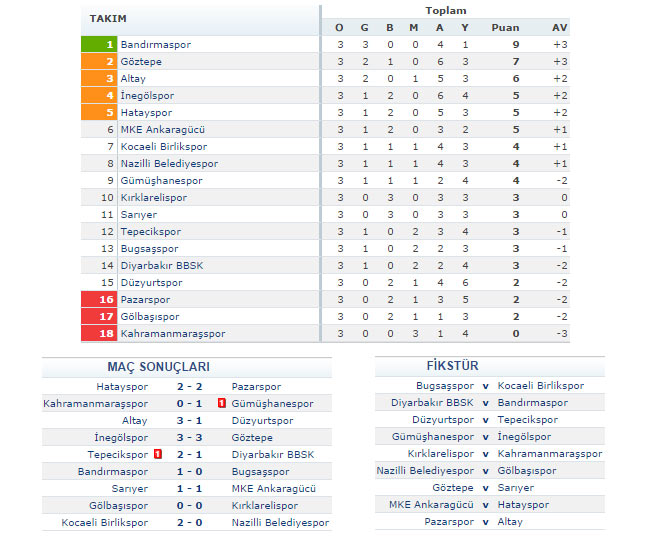Select red position 18 badge for Kahramanmaraşspor
The image size is (645, 541).
point(99,333)
